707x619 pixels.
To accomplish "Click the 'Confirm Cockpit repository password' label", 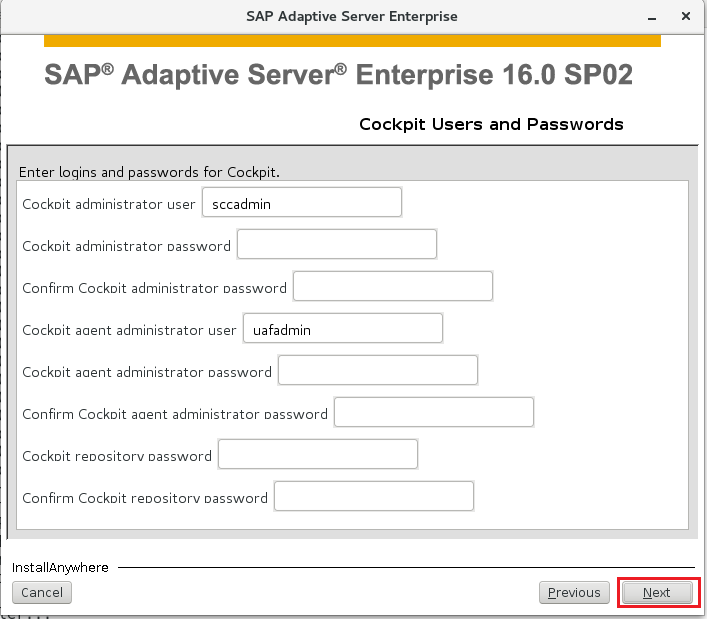I will coord(145,498).
